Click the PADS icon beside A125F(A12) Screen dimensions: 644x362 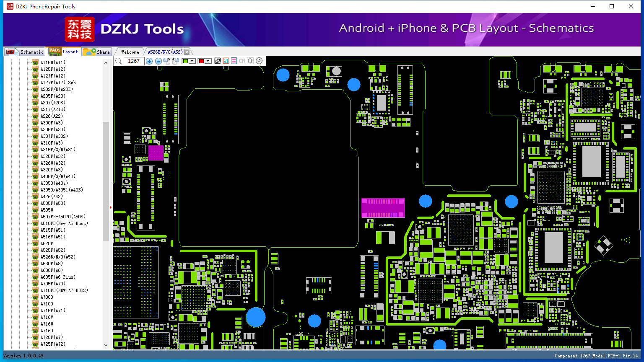pos(35,69)
